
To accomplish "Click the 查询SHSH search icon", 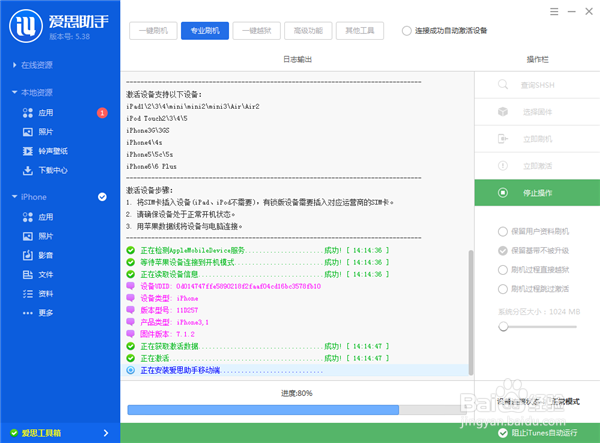I will (x=503, y=85).
